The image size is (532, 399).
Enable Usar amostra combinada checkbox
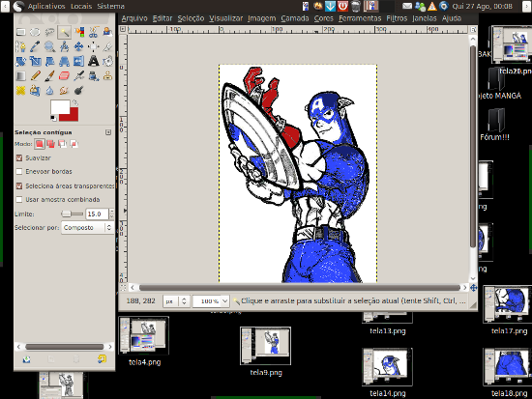pyautogui.click(x=19, y=200)
